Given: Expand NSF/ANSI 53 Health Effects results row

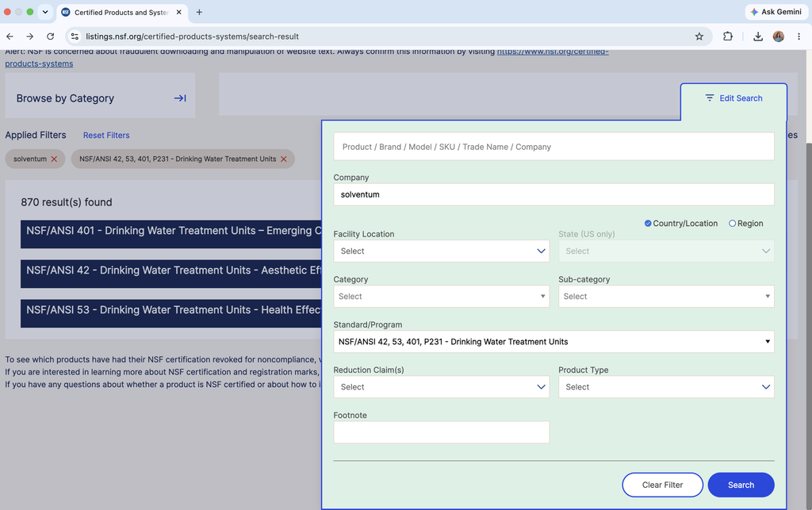Looking at the screenshot, I should tap(171, 313).
